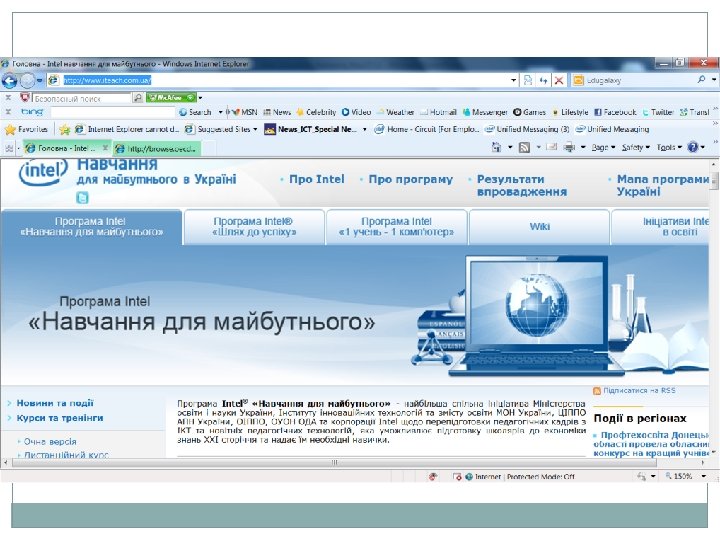720x540 pixels.
Task: Click the browser Forward arrow button
Action: (28, 81)
